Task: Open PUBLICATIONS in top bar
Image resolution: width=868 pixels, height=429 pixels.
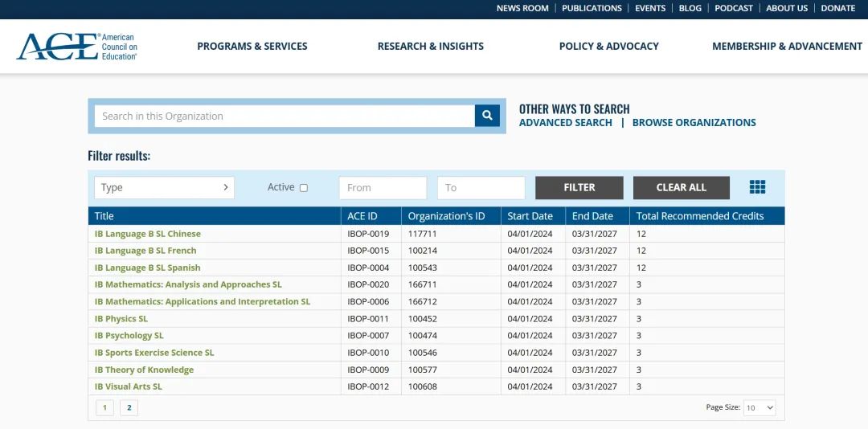Action: click(x=592, y=8)
